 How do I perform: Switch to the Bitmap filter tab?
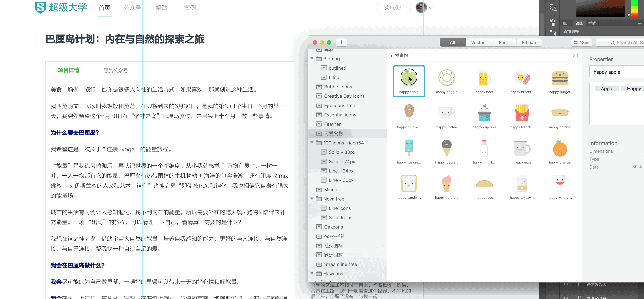coord(528,43)
